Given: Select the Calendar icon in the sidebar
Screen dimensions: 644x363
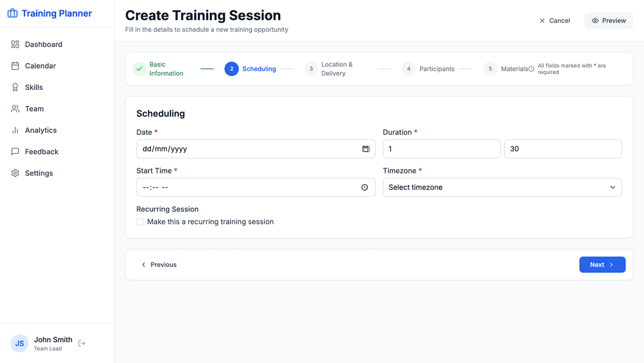Looking at the screenshot, I should coord(15,66).
